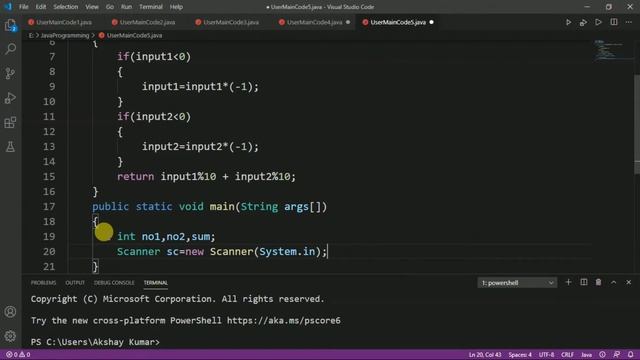Open the Selection menu
The width and height of the screenshot is (640, 360).
pyautogui.click(x=65, y=7)
